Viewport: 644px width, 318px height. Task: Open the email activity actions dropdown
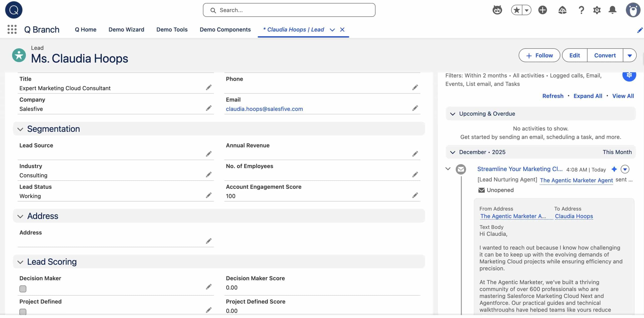[x=625, y=169]
